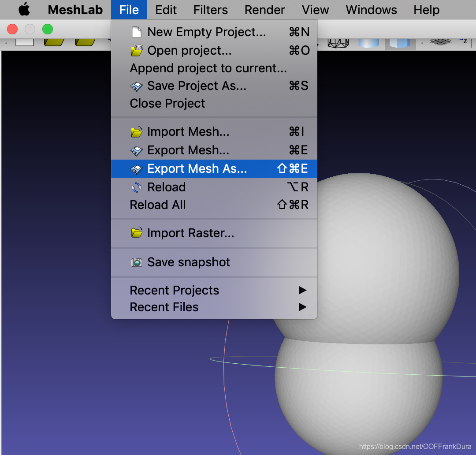Viewport: 476px width, 455px height.
Task: Open the Edit menu
Action: pos(166,10)
